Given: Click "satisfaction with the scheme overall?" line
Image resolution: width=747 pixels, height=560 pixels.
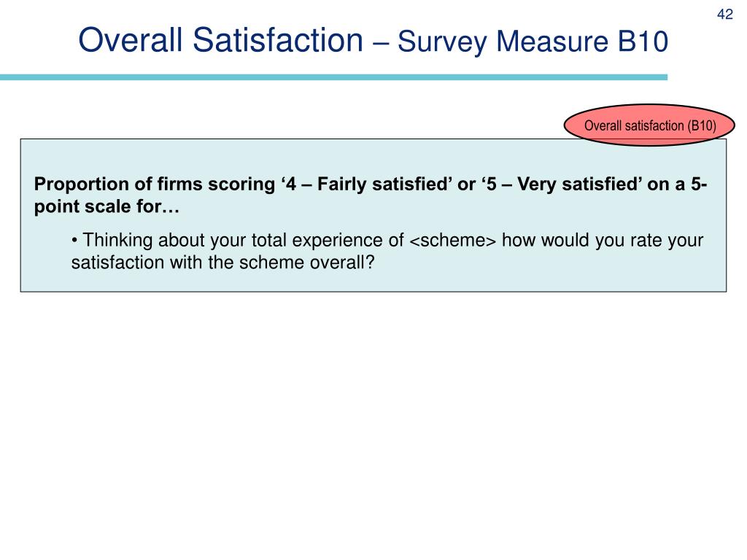Looking at the screenshot, I should pyautogui.click(x=223, y=262).
